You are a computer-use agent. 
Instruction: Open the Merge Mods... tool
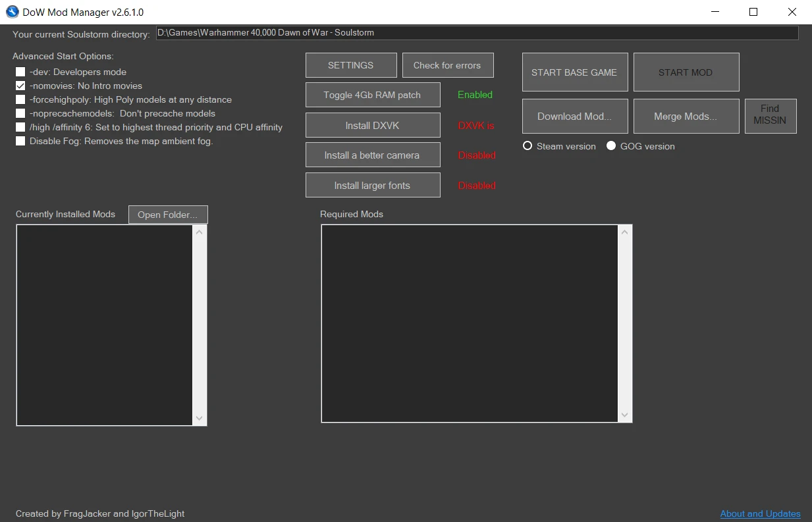[x=686, y=117]
